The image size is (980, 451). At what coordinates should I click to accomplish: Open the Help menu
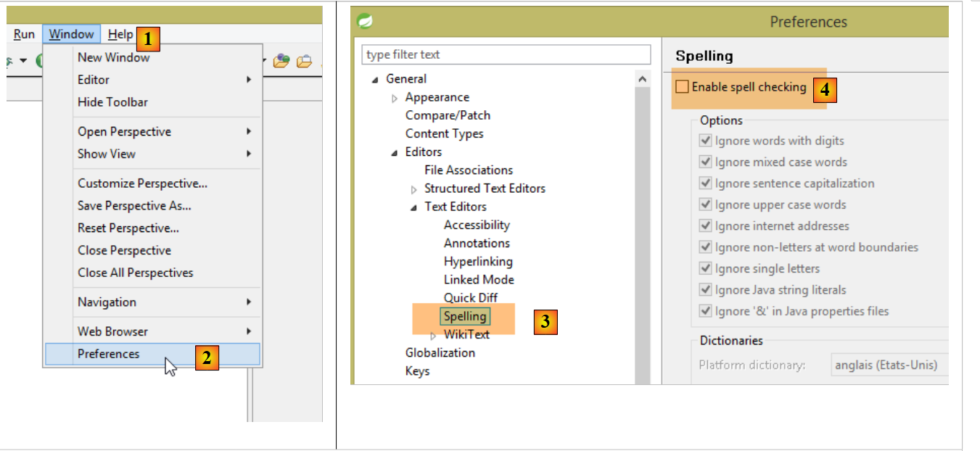point(120,34)
